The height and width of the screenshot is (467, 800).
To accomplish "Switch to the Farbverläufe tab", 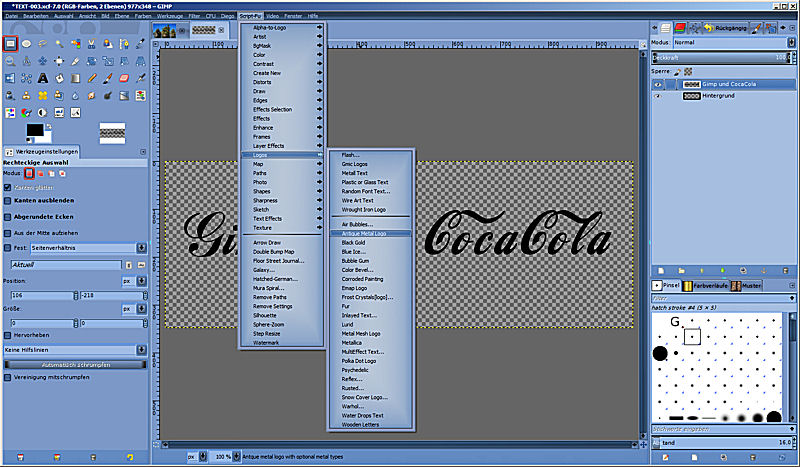I will (x=706, y=286).
